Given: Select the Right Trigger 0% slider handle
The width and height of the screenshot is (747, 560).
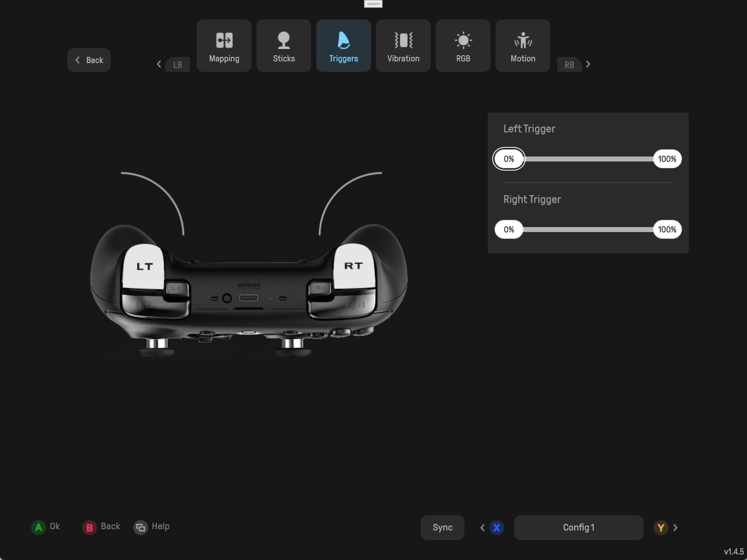Looking at the screenshot, I should pyautogui.click(x=509, y=230).
